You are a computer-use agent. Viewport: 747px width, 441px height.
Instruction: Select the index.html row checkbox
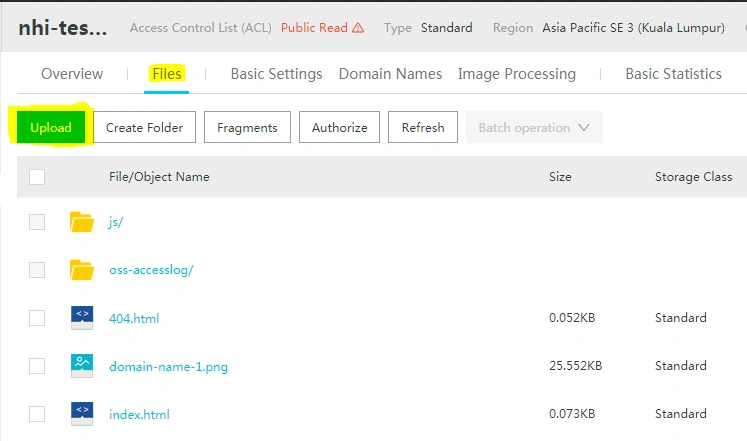(x=37, y=414)
